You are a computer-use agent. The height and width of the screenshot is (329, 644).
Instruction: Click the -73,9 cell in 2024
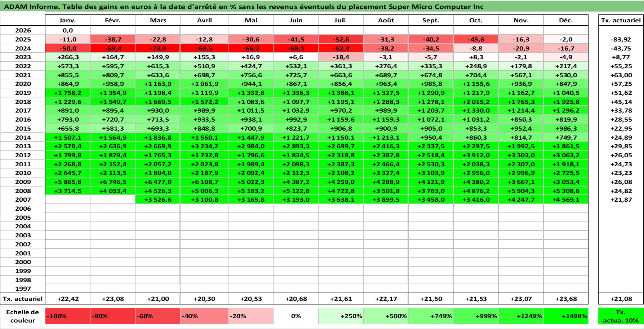(158, 48)
